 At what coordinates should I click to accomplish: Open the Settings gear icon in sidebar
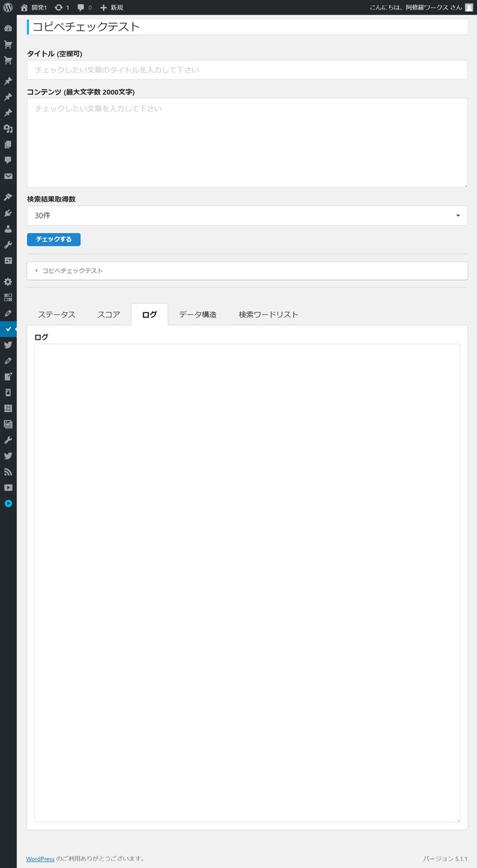8,281
